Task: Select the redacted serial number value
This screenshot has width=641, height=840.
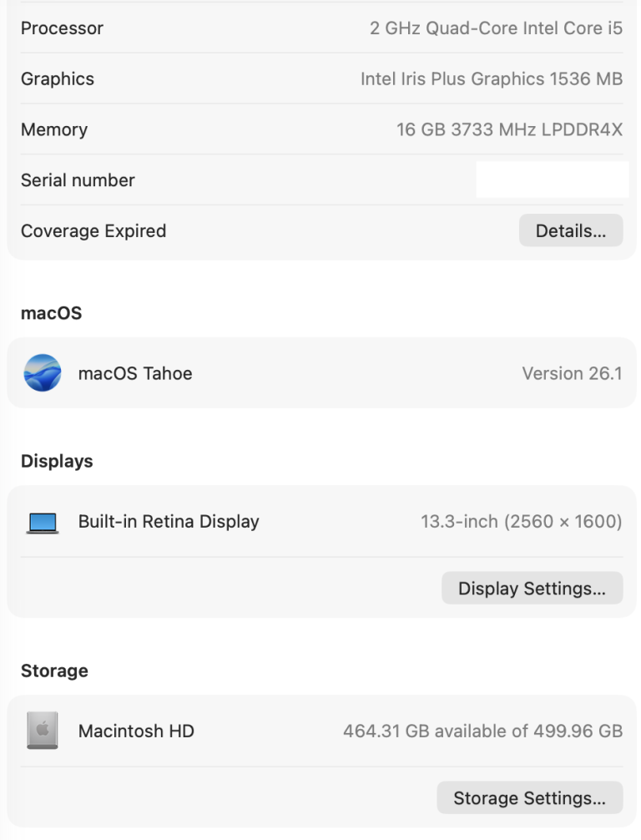Action: pos(552,180)
